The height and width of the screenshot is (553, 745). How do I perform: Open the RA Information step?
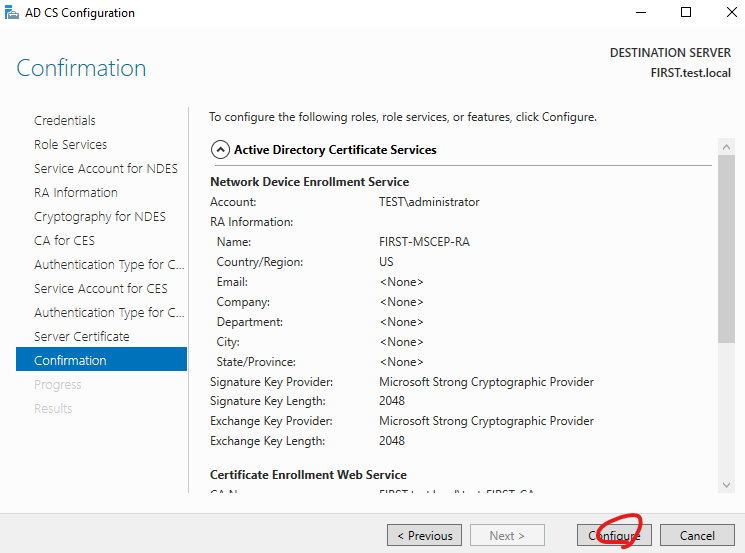click(76, 192)
